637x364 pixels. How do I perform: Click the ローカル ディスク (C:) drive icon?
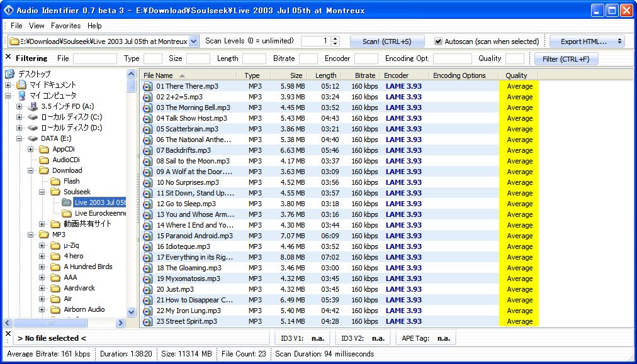[x=33, y=117]
